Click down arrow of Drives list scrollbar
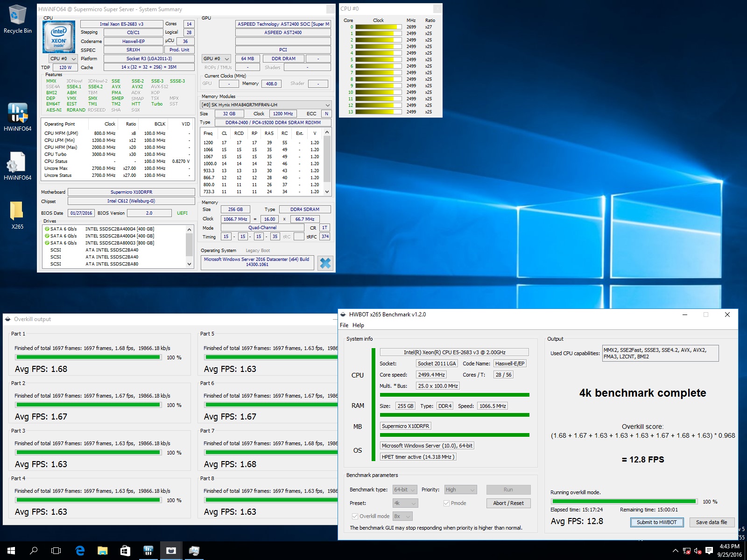 click(190, 264)
